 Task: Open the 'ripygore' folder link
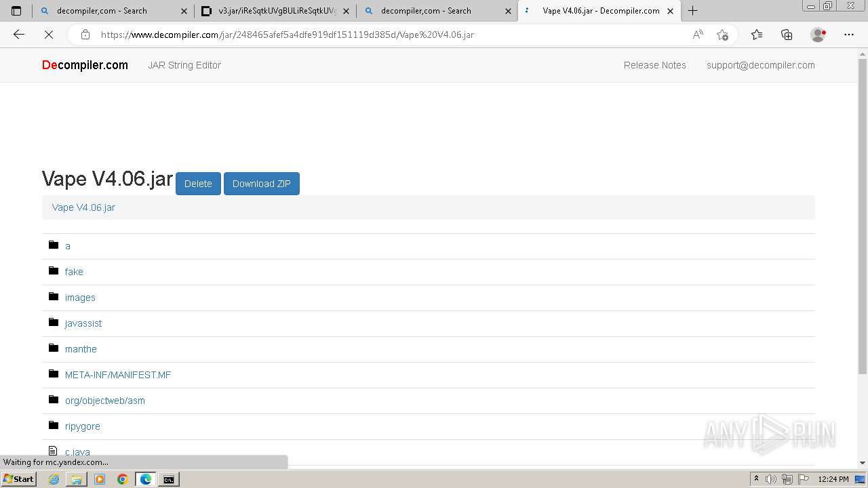[x=83, y=426]
